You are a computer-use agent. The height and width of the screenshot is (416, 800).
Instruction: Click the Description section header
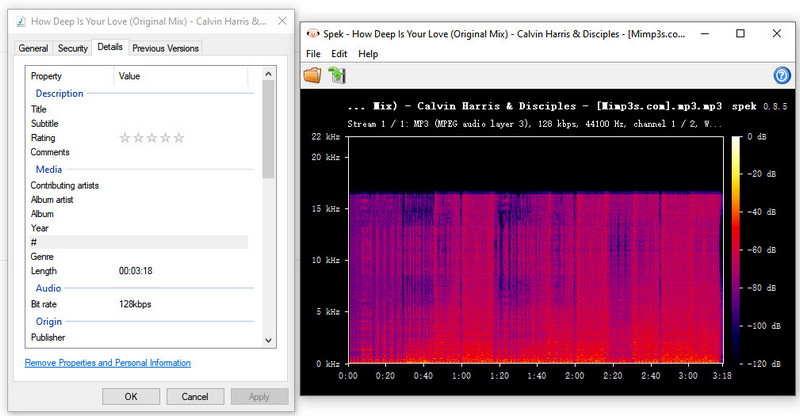pyautogui.click(x=59, y=93)
